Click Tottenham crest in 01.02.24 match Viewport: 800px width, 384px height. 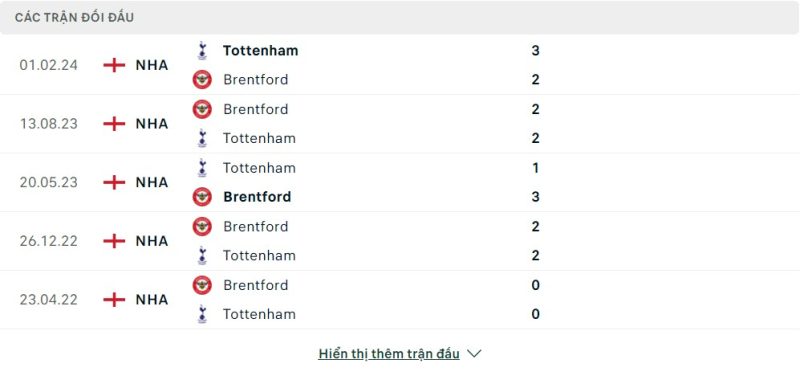(x=202, y=50)
